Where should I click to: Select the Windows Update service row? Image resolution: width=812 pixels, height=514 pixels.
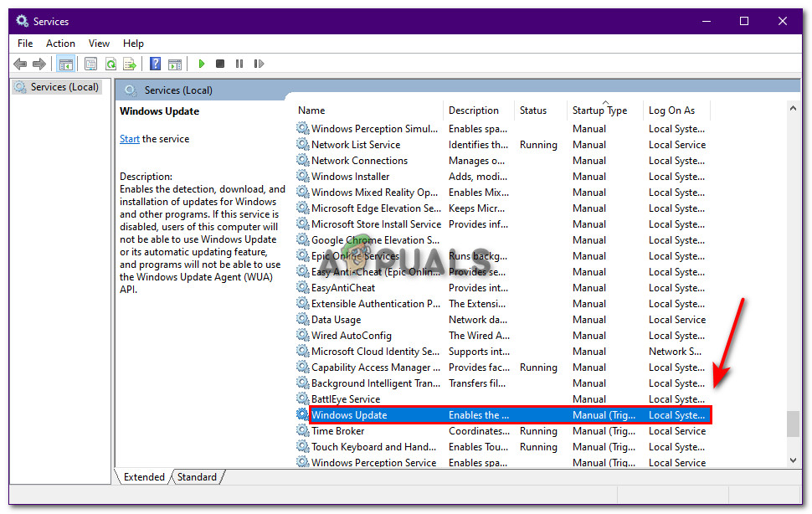[510, 414]
